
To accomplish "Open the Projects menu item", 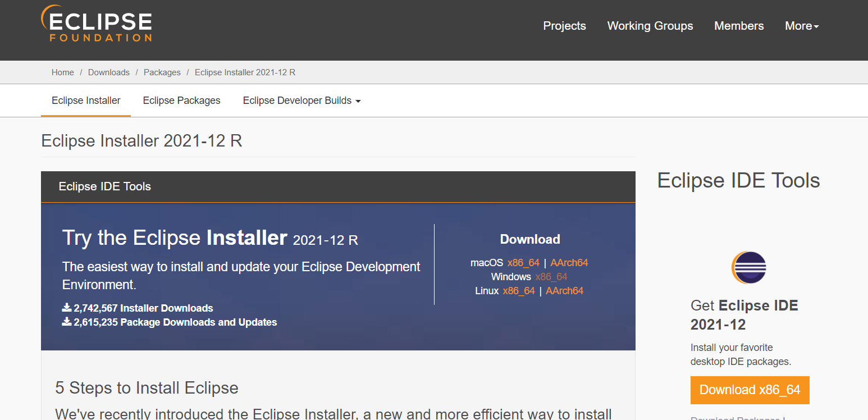I will [x=564, y=26].
